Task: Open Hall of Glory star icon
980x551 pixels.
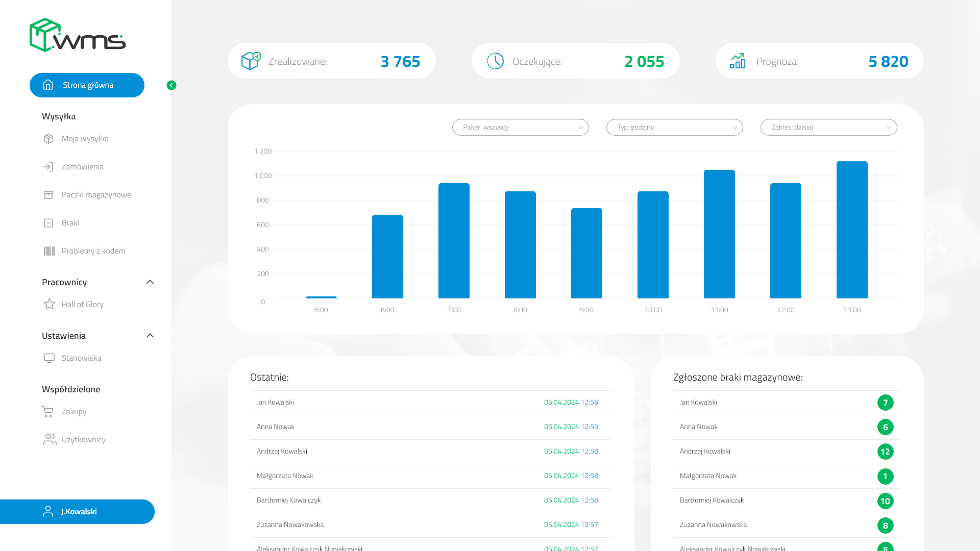Action: pos(50,304)
